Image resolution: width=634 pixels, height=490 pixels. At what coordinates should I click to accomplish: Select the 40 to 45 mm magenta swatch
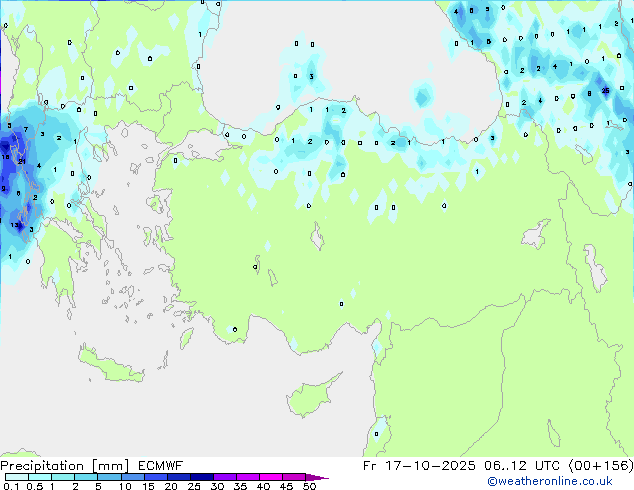(x=271, y=477)
